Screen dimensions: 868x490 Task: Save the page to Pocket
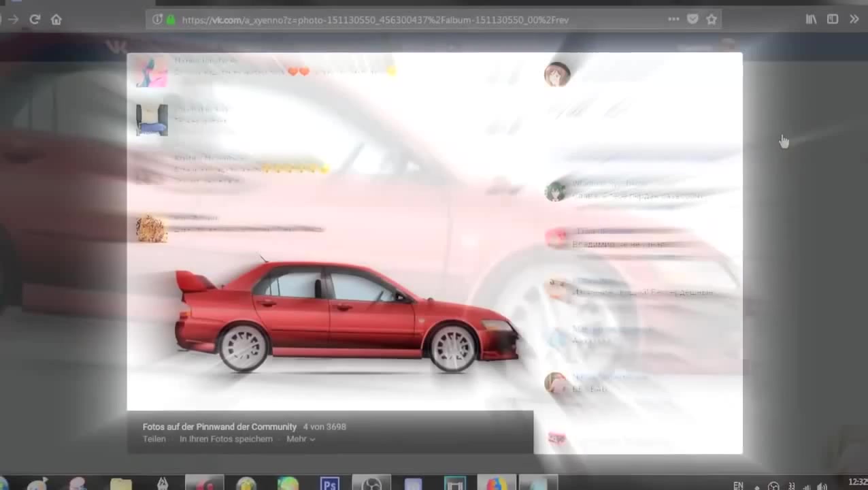point(692,20)
